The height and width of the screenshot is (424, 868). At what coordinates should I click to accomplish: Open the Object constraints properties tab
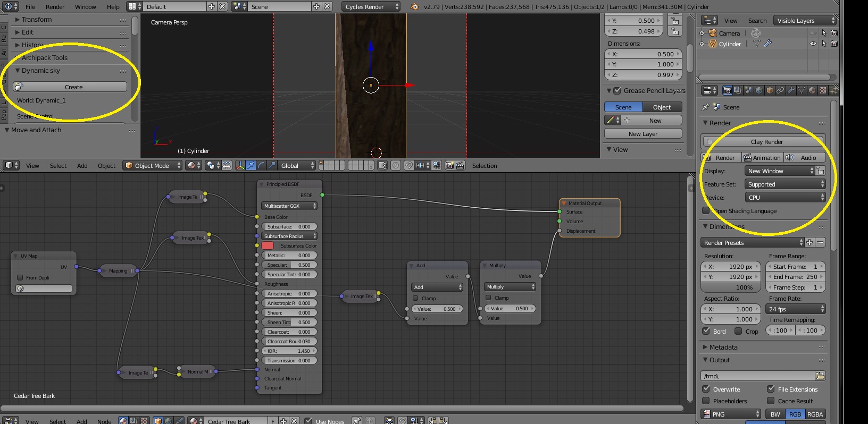[x=780, y=90]
